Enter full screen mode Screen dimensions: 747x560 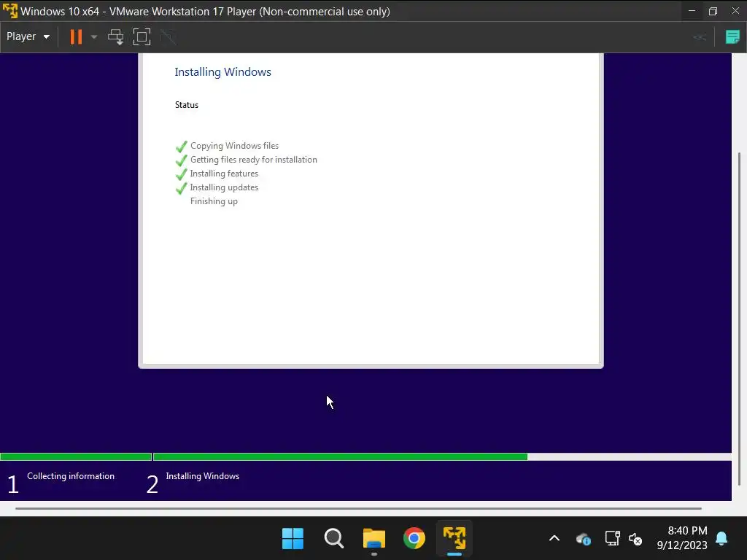point(142,36)
